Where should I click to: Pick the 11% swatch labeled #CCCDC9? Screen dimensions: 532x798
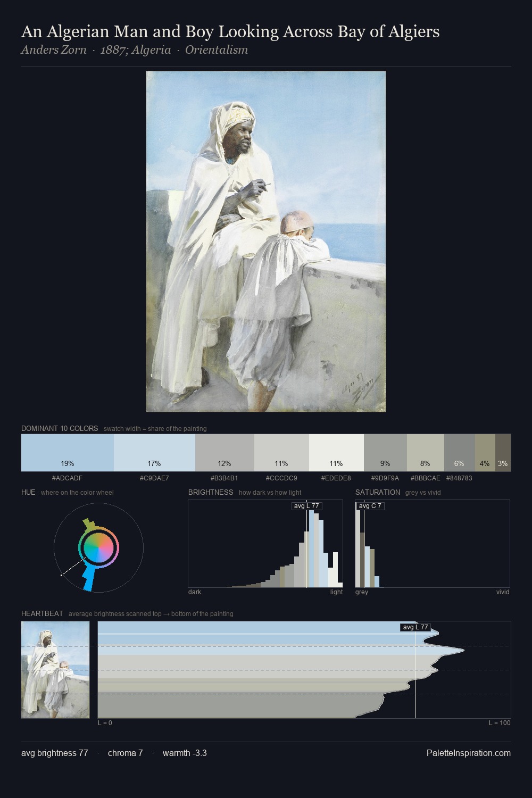tap(281, 453)
